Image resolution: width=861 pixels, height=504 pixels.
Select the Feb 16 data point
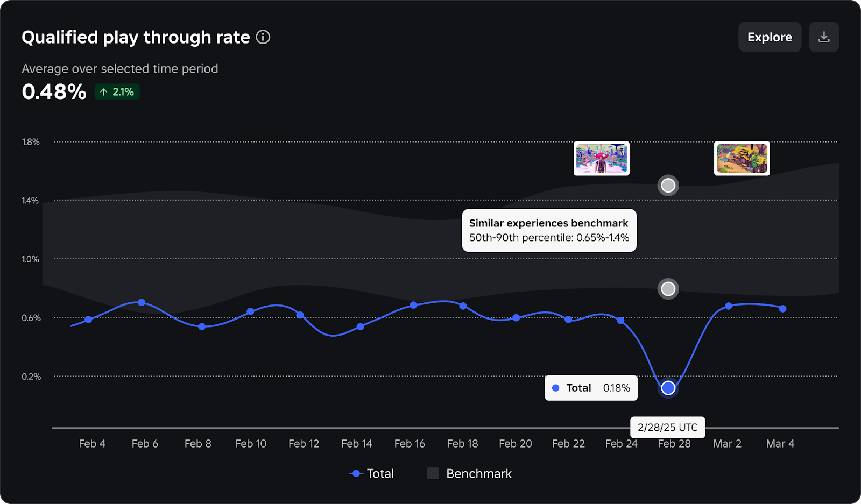[413, 305]
